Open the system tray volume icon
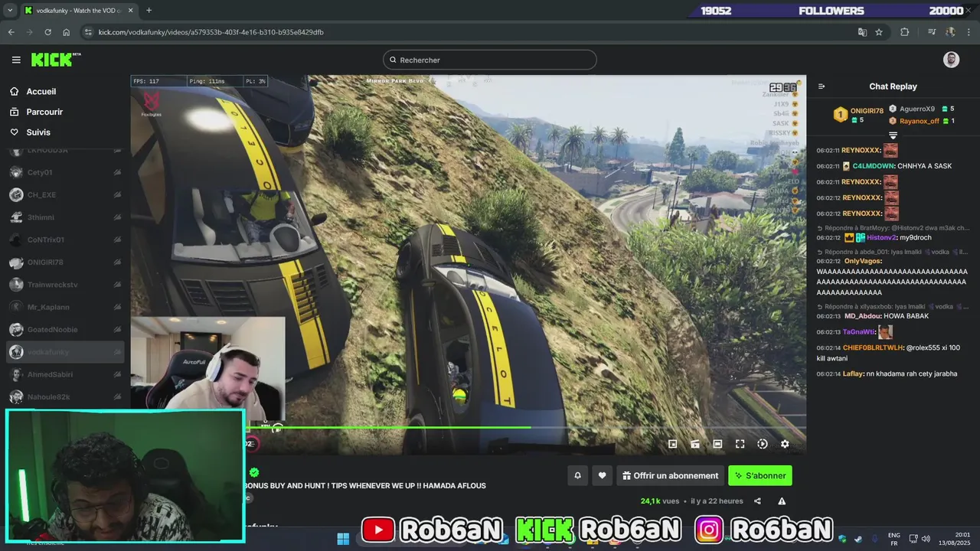The height and width of the screenshot is (551, 980). click(926, 539)
